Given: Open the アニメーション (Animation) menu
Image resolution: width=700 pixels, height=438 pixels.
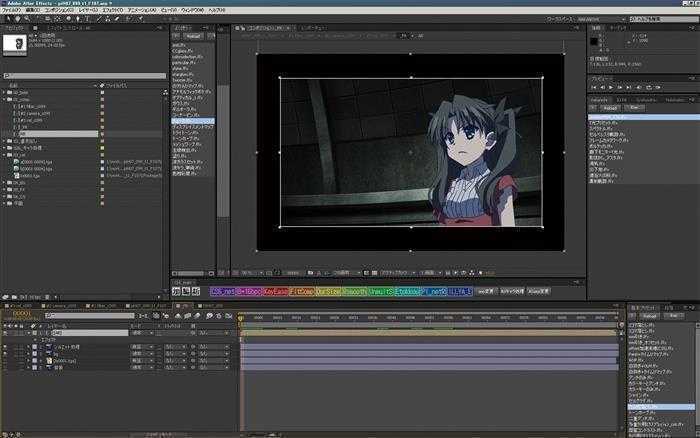Looking at the screenshot, I should pyautogui.click(x=142, y=10).
